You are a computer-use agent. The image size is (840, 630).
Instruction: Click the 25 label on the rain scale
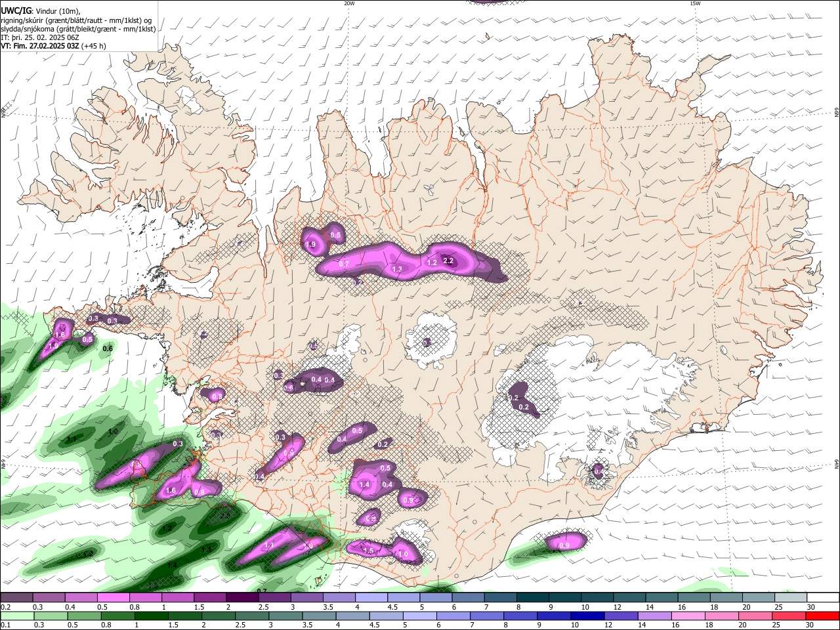point(778,625)
